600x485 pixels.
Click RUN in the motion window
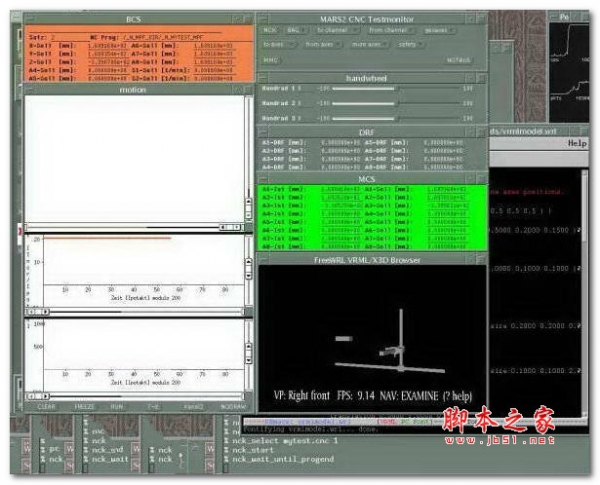click(117, 407)
